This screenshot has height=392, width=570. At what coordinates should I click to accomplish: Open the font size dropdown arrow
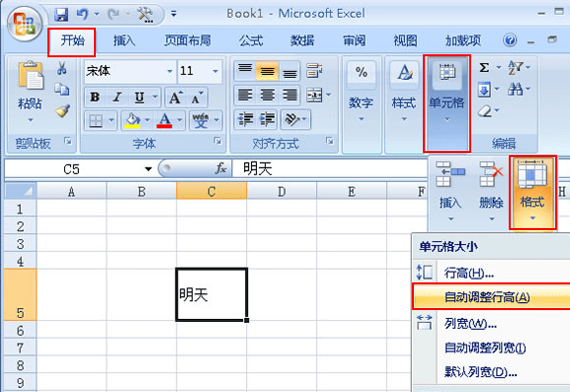pyautogui.click(x=215, y=71)
